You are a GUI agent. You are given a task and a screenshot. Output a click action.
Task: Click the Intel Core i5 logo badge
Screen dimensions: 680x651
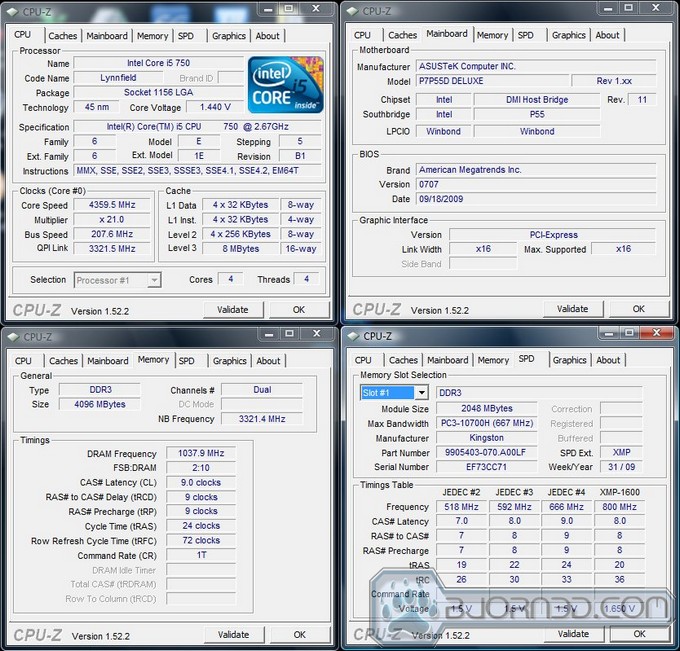(285, 85)
